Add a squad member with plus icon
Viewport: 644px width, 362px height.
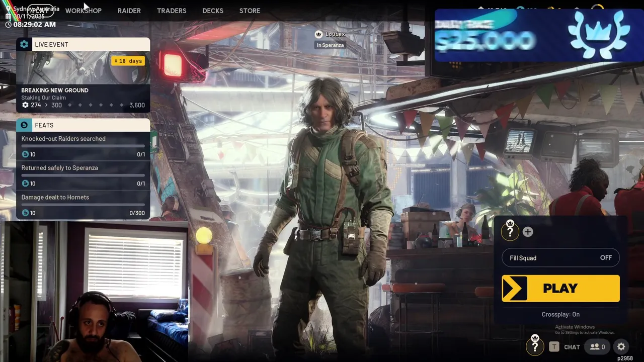(x=527, y=232)
